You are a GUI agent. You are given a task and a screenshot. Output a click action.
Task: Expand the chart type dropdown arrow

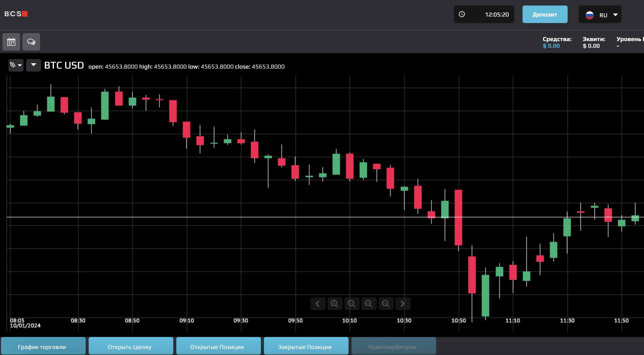pos(33,65)
